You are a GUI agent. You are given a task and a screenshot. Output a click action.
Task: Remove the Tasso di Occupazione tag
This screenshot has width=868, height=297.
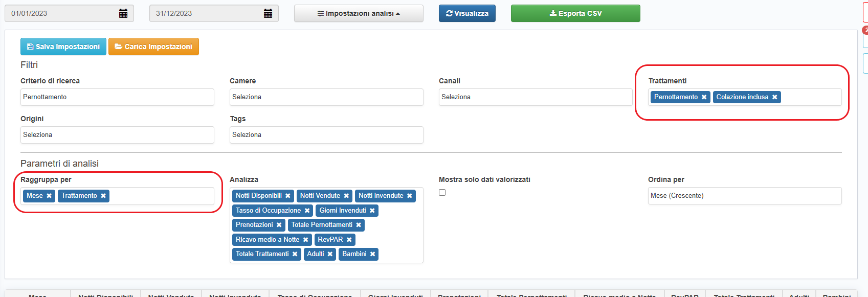click(x=307, y=211)
